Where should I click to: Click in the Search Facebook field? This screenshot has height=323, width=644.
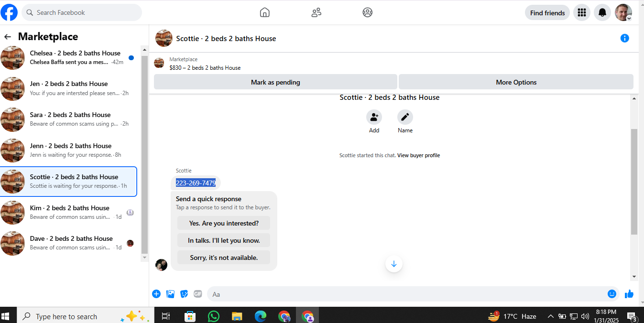81,12
